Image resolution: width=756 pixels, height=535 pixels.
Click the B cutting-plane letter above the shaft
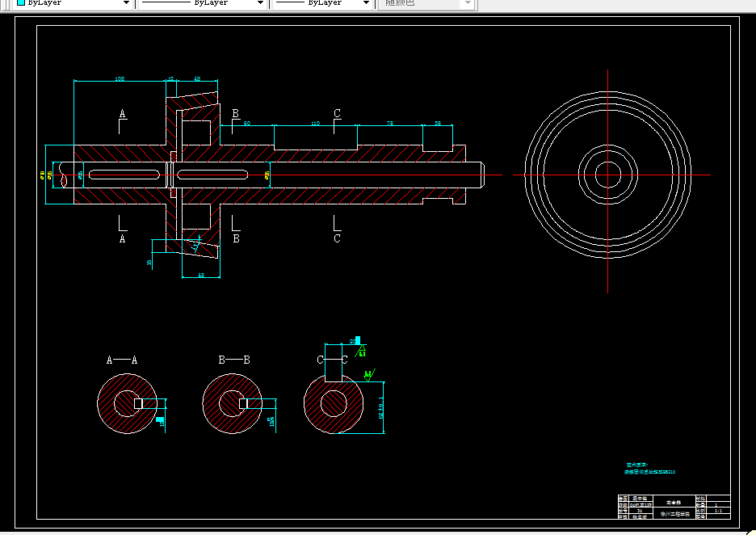pyautogui.click(x=236, y=113)
